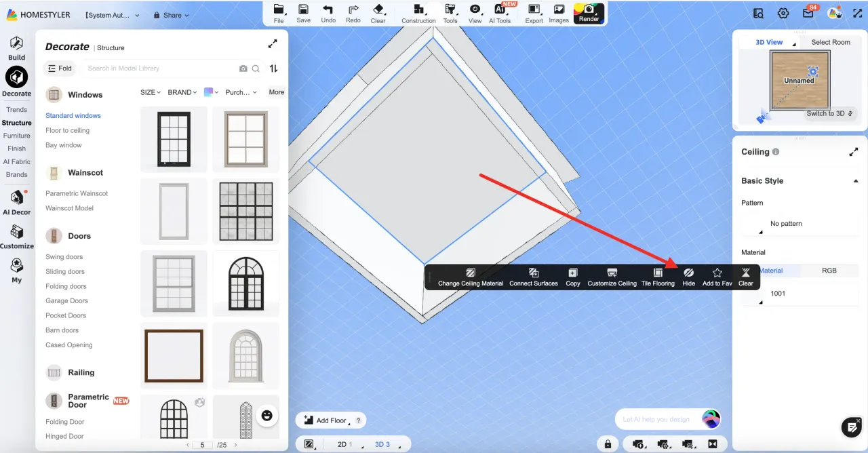Click the Save icon in top toolbar

click(x=303, y=9)
